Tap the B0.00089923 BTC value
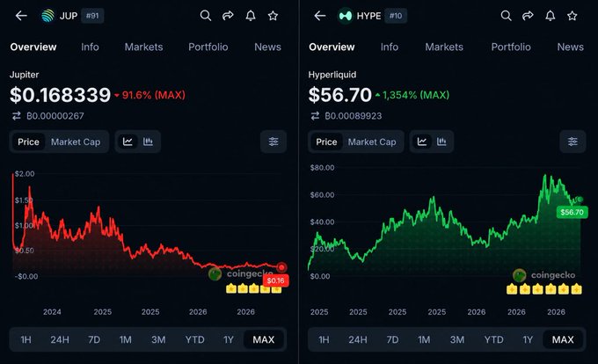 point(354,116)
